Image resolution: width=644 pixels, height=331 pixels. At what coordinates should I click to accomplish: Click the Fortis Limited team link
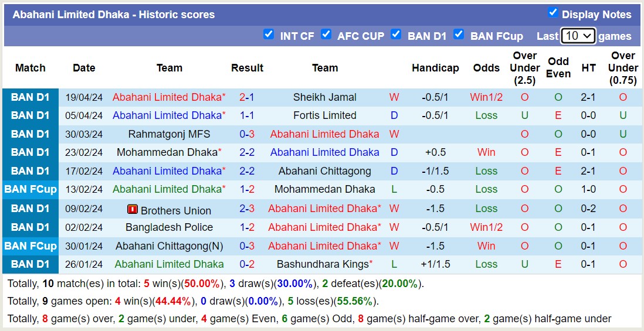pos(325,115)
